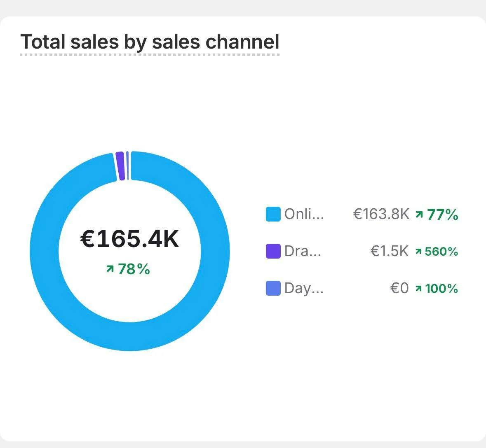Click the €0 sales value
This screenshot has width=486, height=448.
pos(399,288)
